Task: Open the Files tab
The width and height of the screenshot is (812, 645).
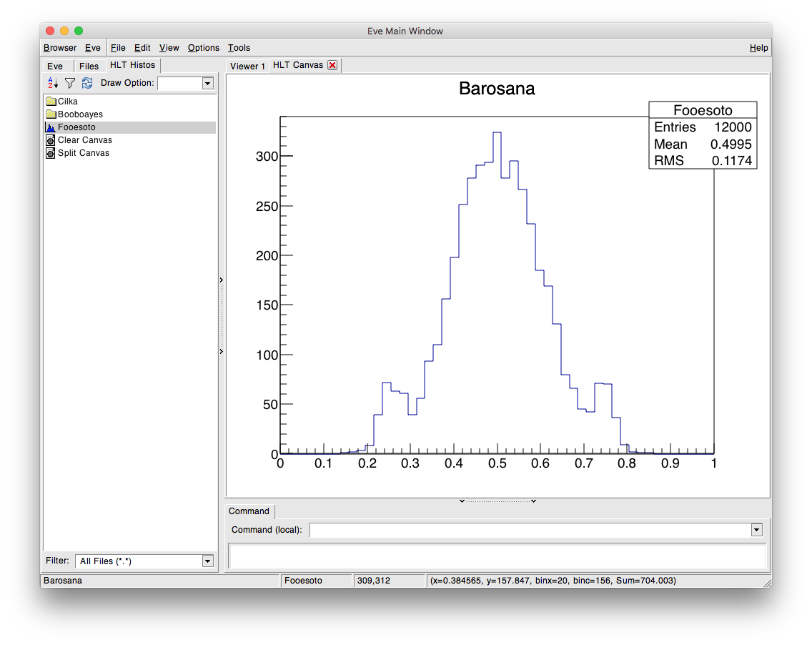Action: tap(89, 66)
